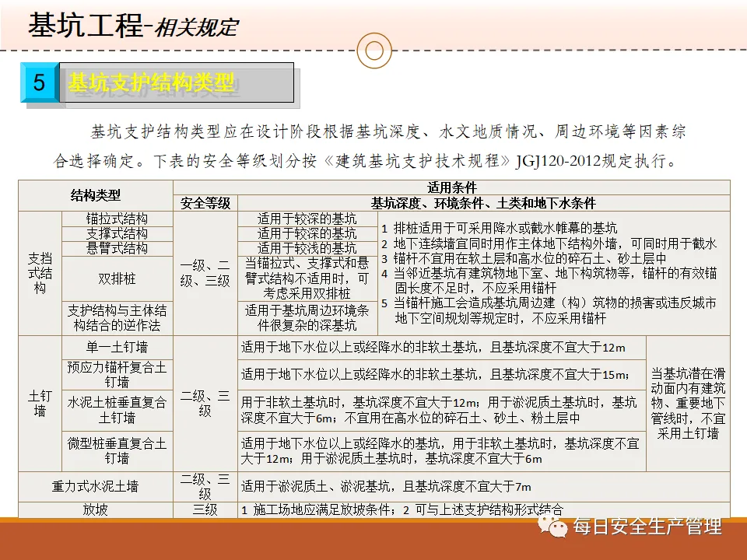Click note 2 about 地下连续墙
Viewport: 747px width, 560px height.
(549, 243)
